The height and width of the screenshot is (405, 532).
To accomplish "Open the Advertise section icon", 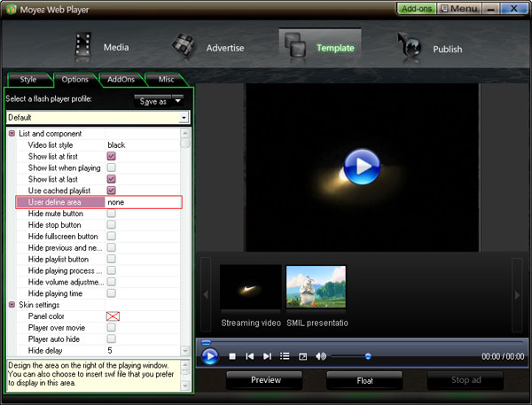I will pyautogui.click(x=184, y=46).
